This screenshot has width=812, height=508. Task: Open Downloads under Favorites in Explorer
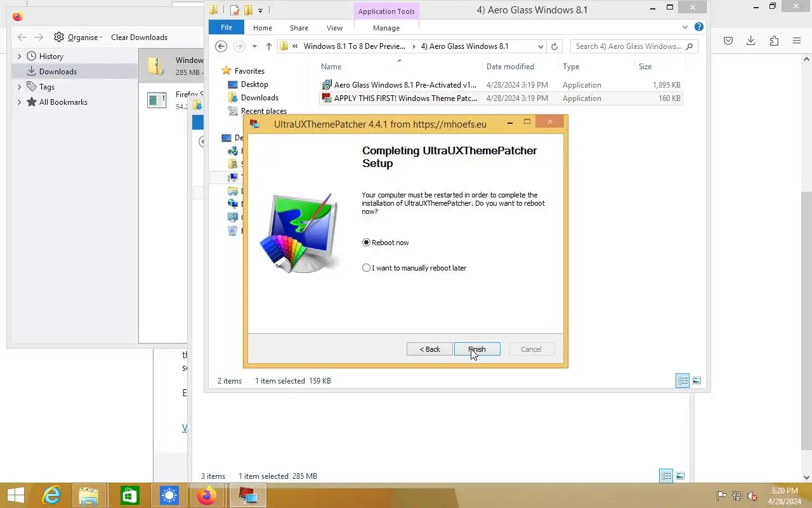pos(259,98)
